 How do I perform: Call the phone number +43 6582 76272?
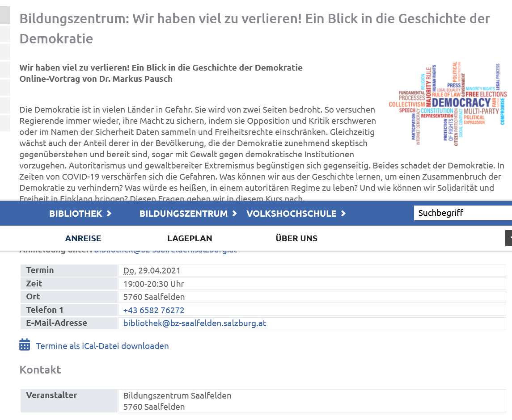pos(154,311)
